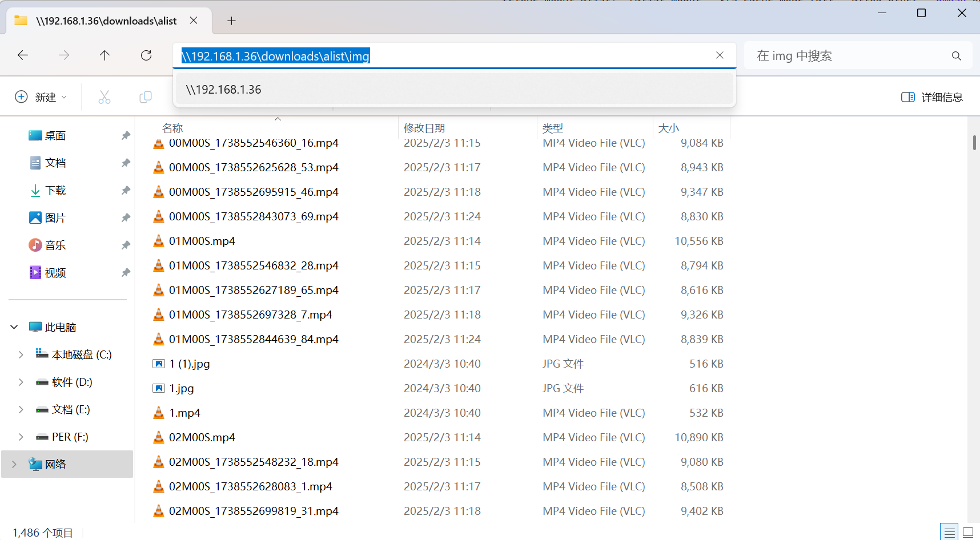Sort by 名称 column header
980x540 pixels.
[172, 128]
